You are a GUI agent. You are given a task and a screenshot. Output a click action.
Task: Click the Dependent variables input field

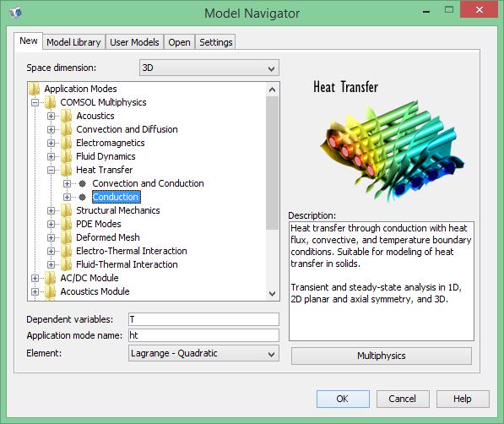click(203, 319)
